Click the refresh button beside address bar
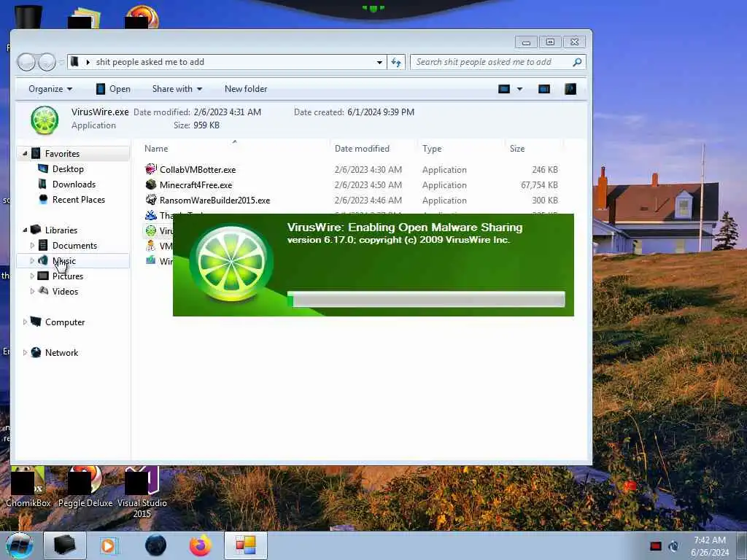This screenshot has width=747, height=560. point(396,62)
